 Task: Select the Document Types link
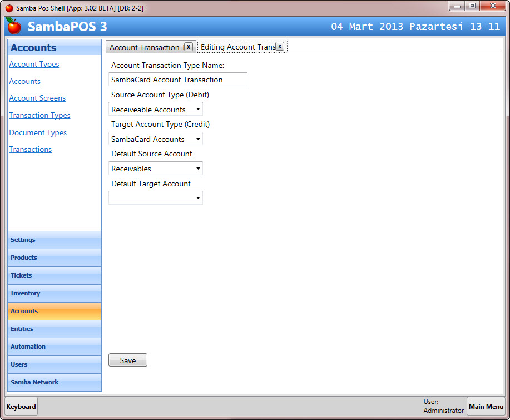click(x=38, y=133)
